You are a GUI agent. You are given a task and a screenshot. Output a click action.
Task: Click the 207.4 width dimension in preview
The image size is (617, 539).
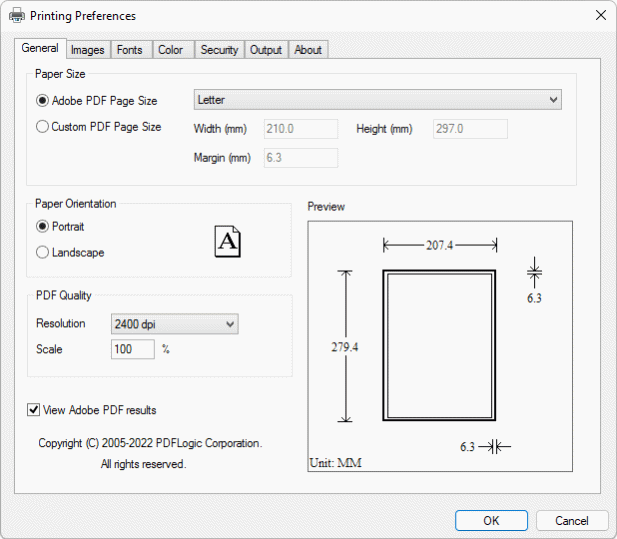[x=440, y=246]
